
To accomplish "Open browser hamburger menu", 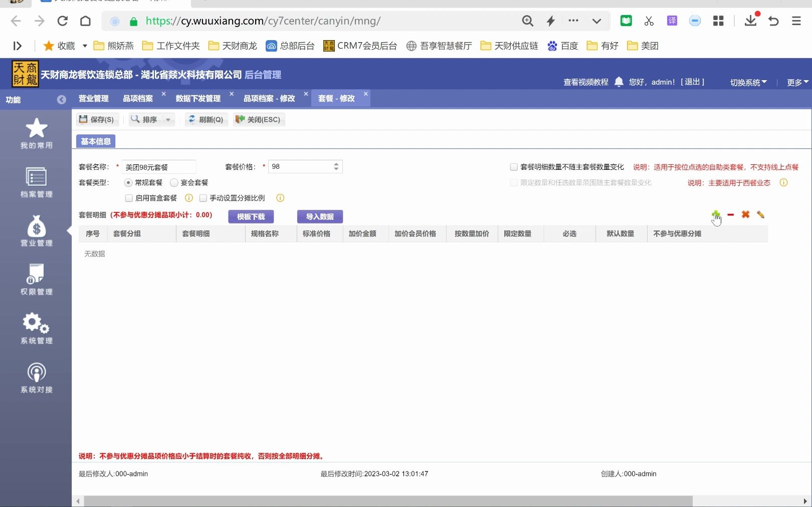I will tap(796, 21).
